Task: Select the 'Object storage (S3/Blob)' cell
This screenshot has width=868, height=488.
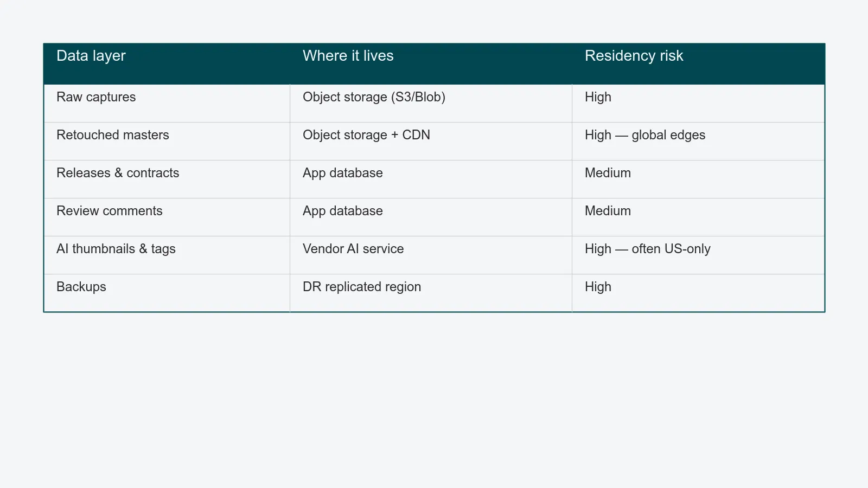Action: click(431, 103)
